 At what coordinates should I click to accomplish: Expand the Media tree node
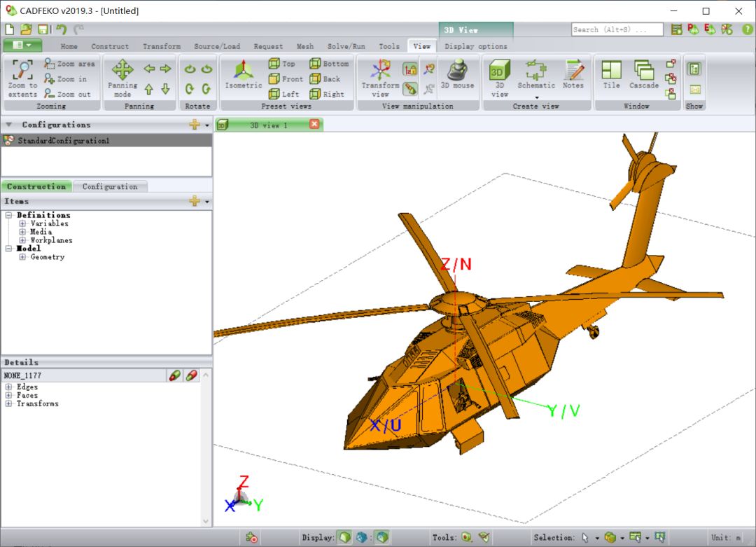[22, 232]
